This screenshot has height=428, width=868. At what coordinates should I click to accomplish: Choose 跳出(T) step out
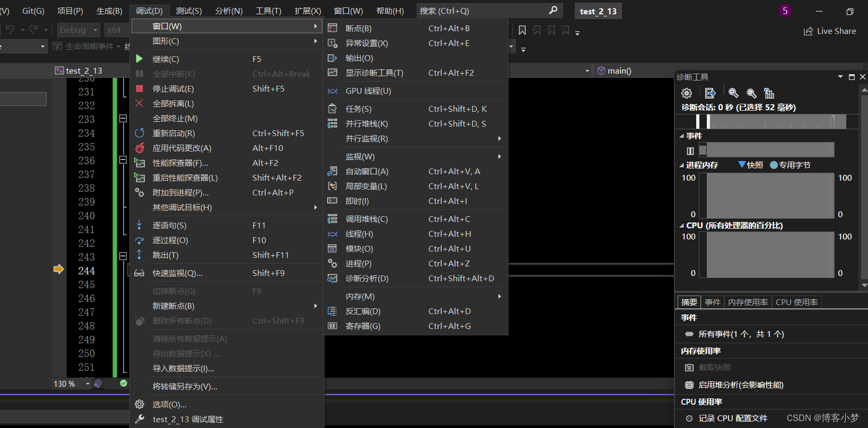(227, 255)
